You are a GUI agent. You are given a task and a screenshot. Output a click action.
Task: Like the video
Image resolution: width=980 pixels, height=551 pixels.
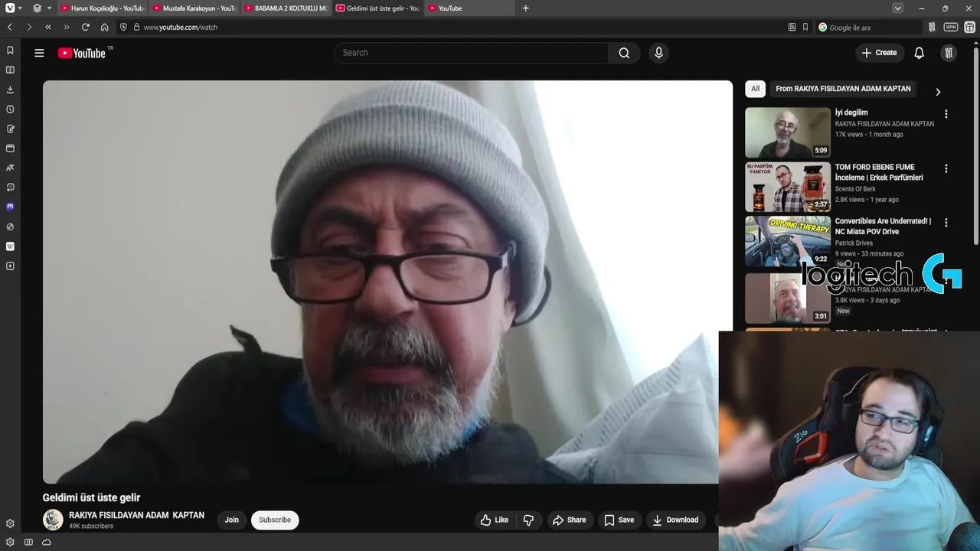[495, 520]
